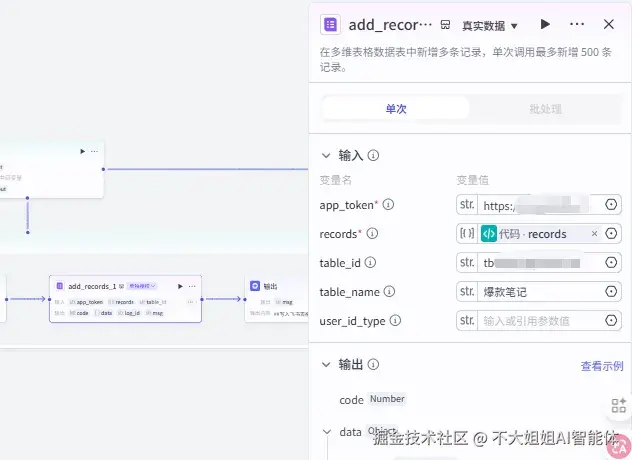Click the chat-style icon beside add_recor… title

(x=445, y=25)
